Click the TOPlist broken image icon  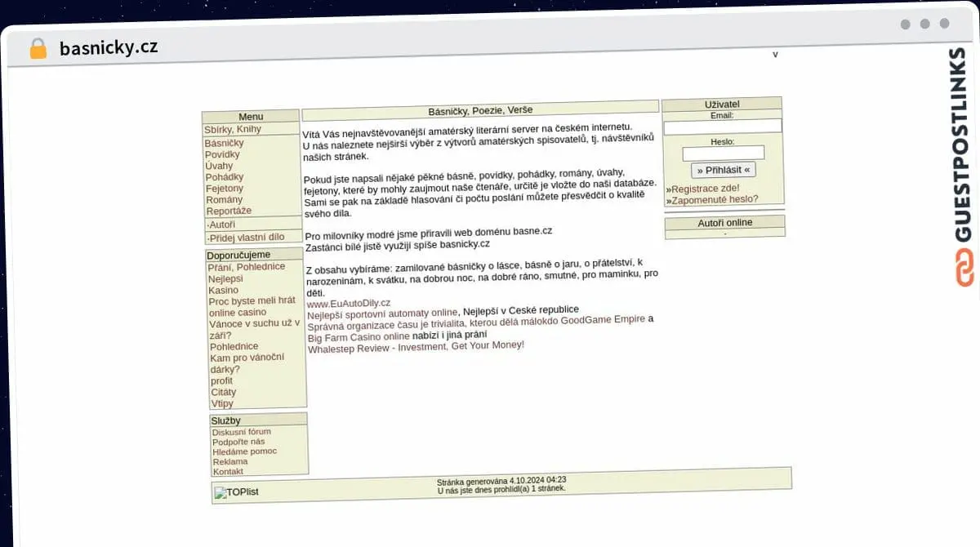coord(237,492)
